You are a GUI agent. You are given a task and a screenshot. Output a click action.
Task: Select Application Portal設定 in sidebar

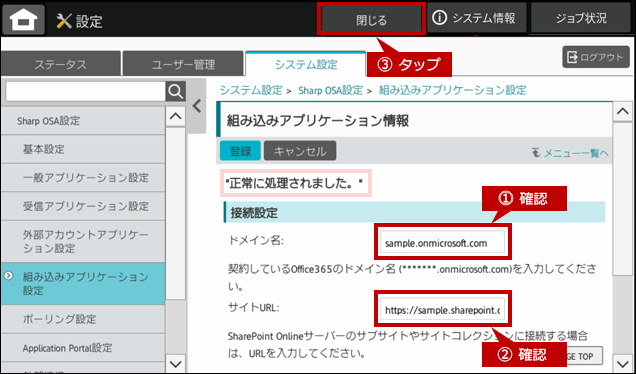pyautogui.click(x=83, y=348)
